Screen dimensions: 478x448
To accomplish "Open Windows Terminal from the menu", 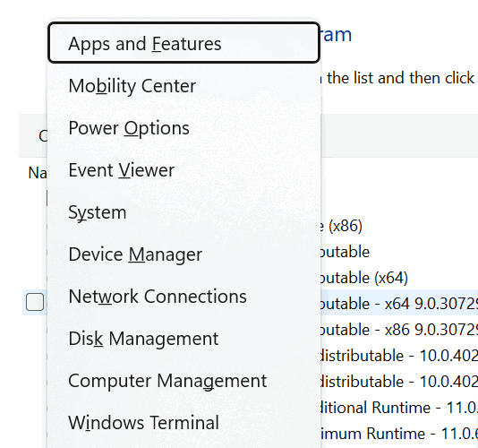I will [184, 423].
